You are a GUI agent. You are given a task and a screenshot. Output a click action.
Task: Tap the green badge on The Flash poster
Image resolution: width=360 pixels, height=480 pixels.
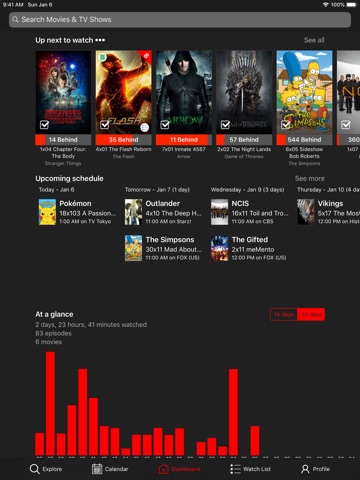(103, 57)
